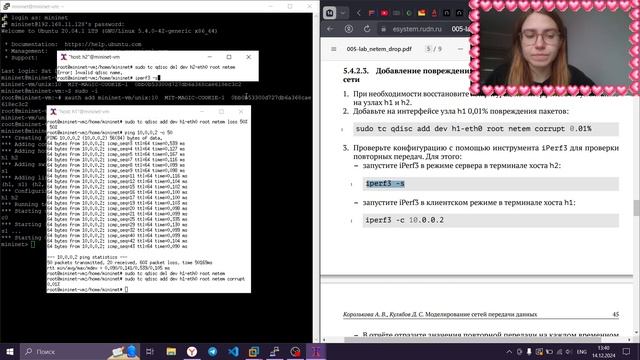The height and width of the screenshot is (360, 640).
Task: Show hidden system tray icons
Action: point(509,351)
